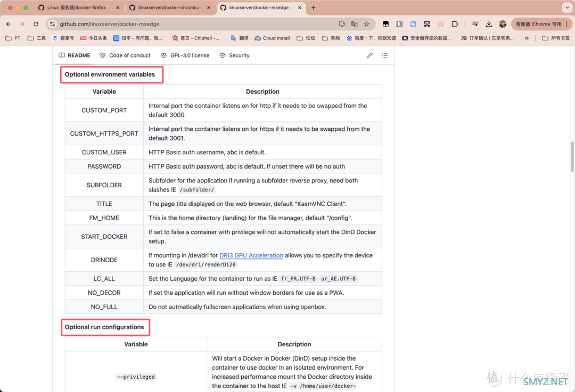Click the START_DOCKER variable cell

pyautogui.click(x=104, y=237)
